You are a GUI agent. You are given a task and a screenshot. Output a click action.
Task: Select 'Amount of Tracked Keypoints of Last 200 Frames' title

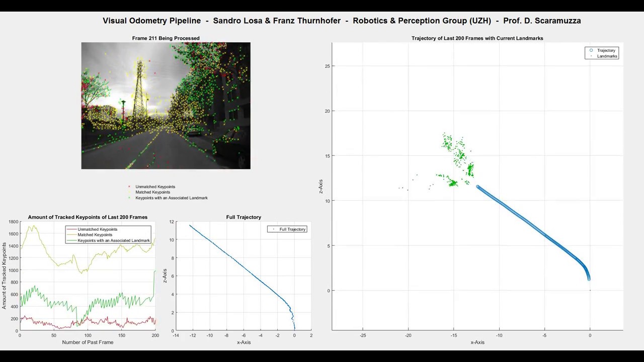pos(88,217)
